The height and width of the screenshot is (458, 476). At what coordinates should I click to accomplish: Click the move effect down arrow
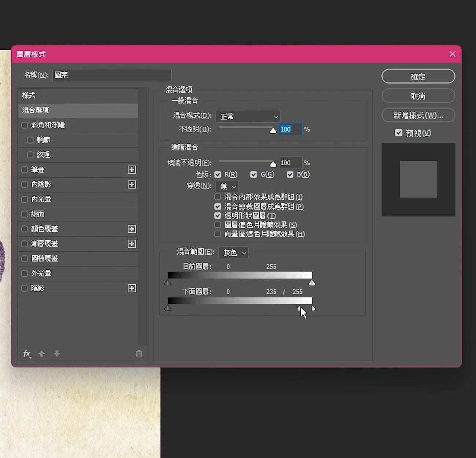pos(57,354)
